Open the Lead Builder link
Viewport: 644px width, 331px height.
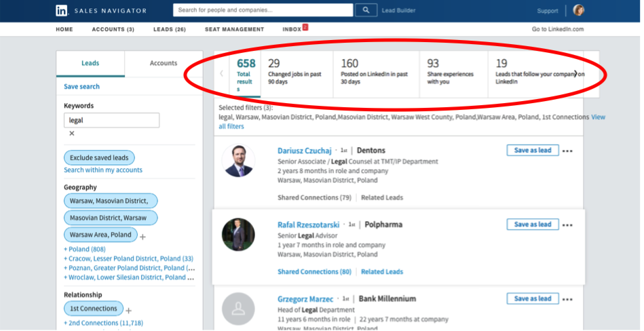(x=398, y=10)
